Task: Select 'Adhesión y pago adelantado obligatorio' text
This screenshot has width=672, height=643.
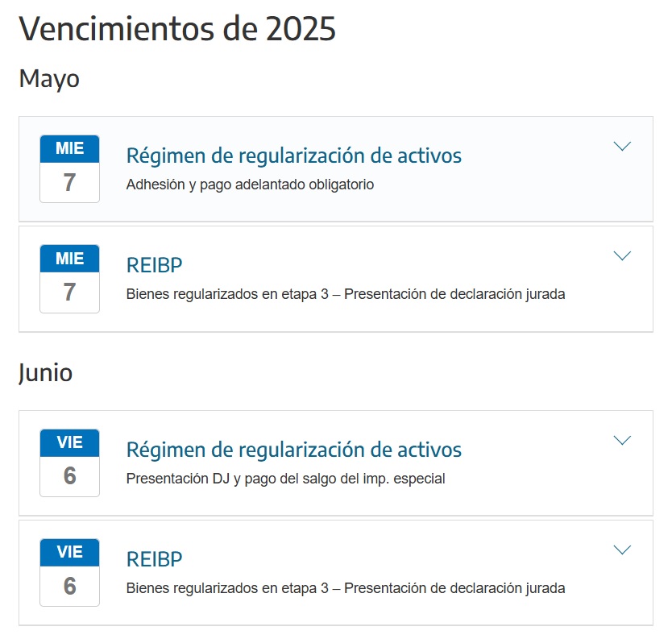Action: (250, 185)
